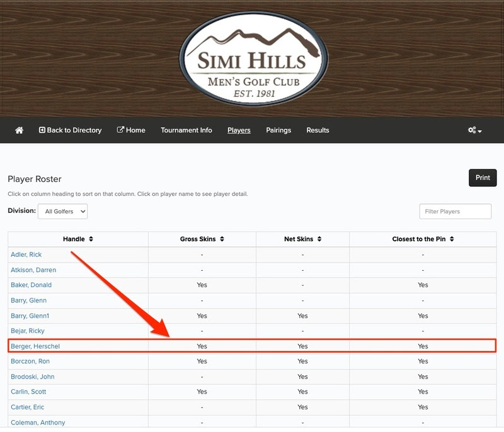Open player Coleman, Anthony
The height and width of the screenshot is (432, 504).
tap(38, 423)
